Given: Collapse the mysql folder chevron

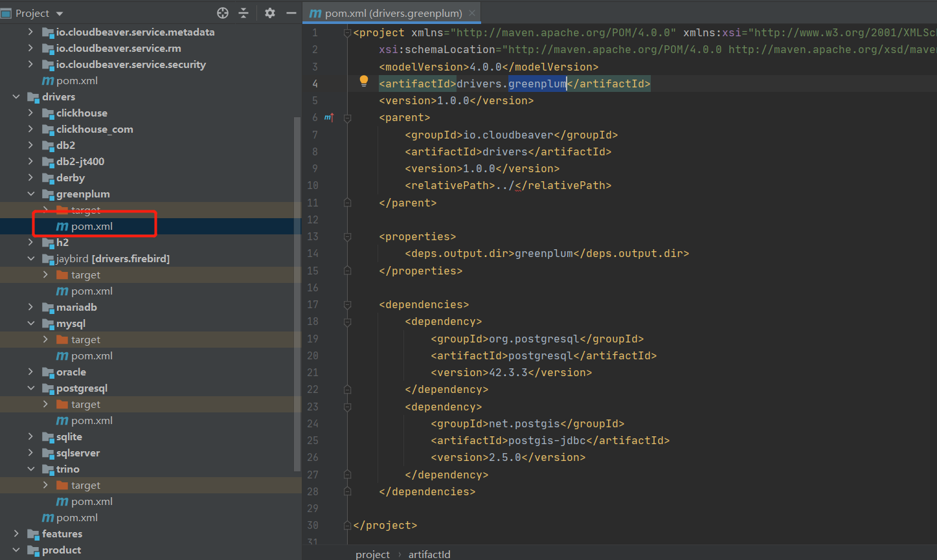Looking at the screenshot, I should click(x=30, y=323).
